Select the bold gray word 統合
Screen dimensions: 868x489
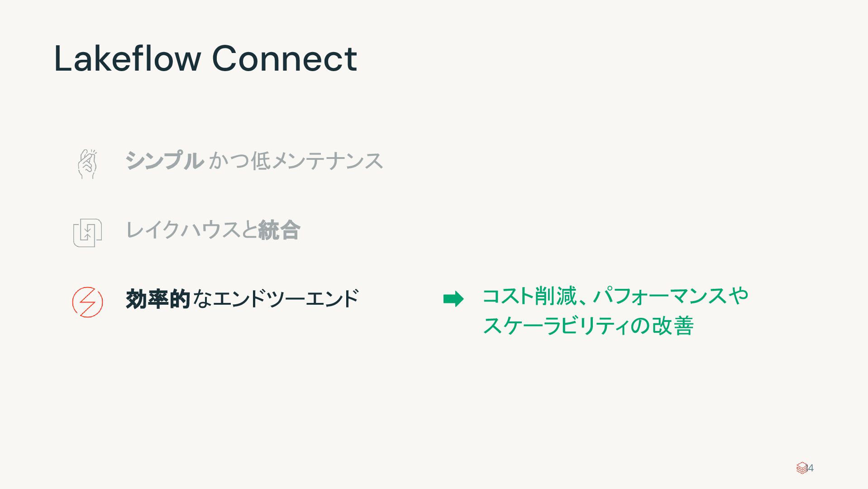tap(279, 230)
